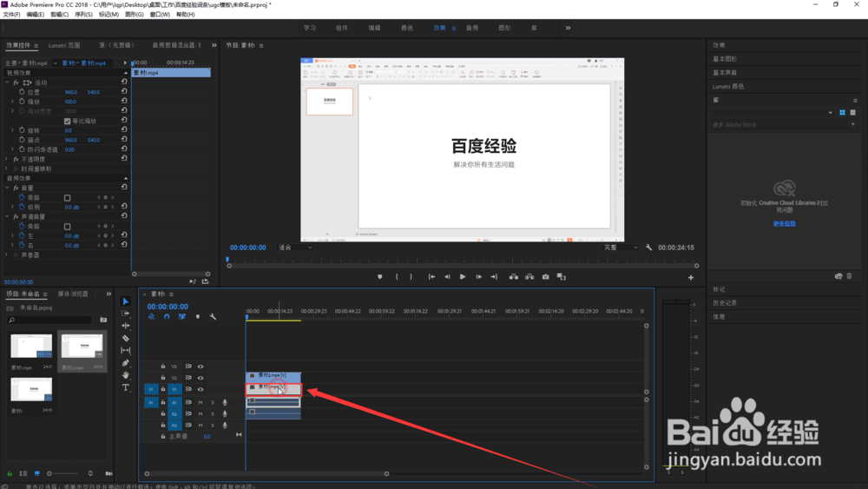Viewport: 868px width, 489px height.
Task: Toggle snap magnet in timeline
Action: (167, 317)
